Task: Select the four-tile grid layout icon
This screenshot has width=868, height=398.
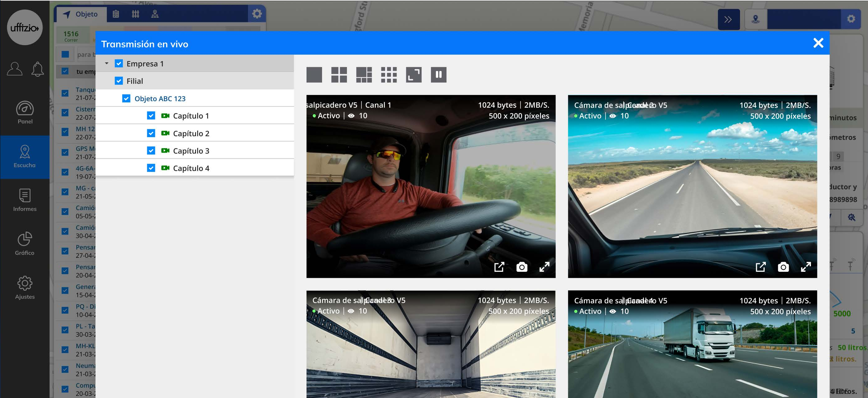Action: point(339,75)
